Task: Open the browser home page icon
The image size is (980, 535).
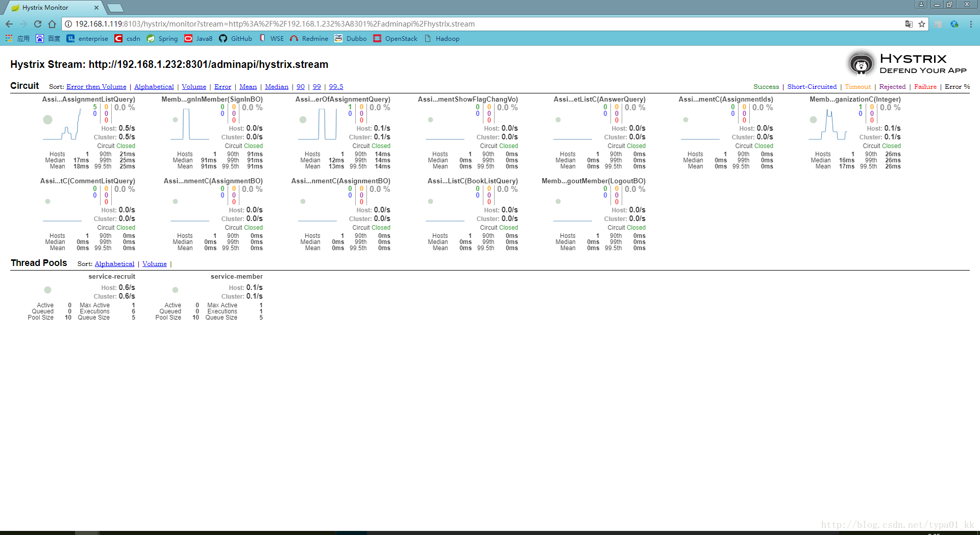Action: [52, 24]
